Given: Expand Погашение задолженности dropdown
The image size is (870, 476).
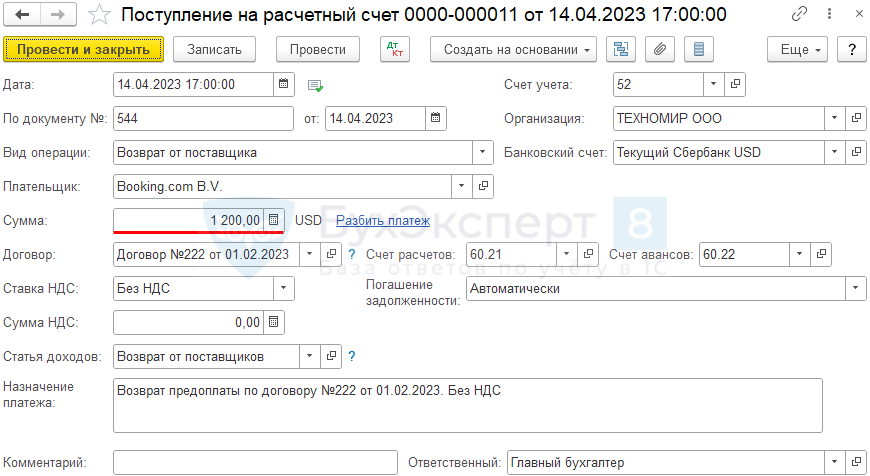Looking at the screenshot, I should (856, 288).
